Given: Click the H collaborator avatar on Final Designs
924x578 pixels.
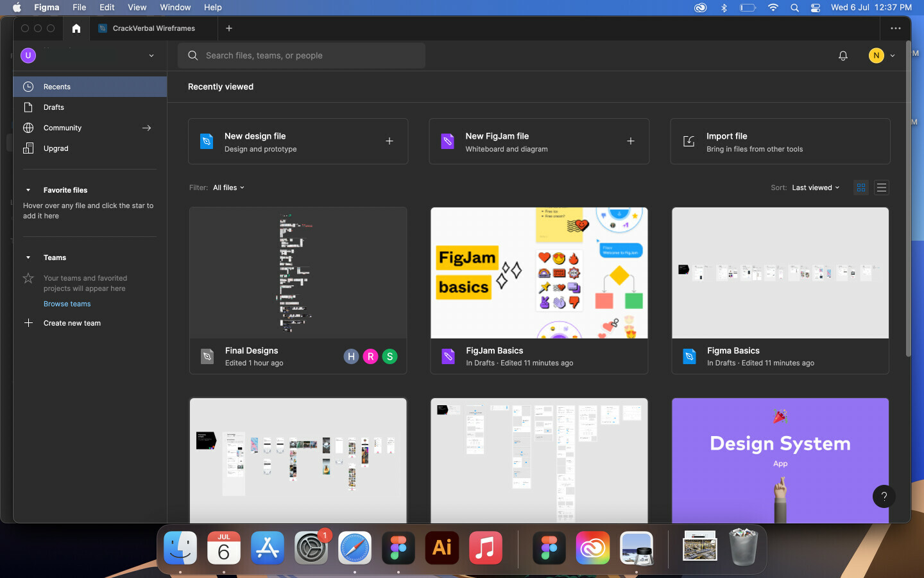Looking at the screenshot, I should click(x=351, y=356).
